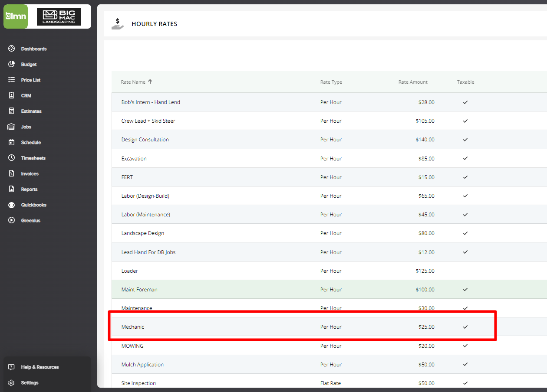This screenshot has width=547, height=392.
Task: Toggle Taxable check for Design Consultation
Action: (x=465, y=140)
